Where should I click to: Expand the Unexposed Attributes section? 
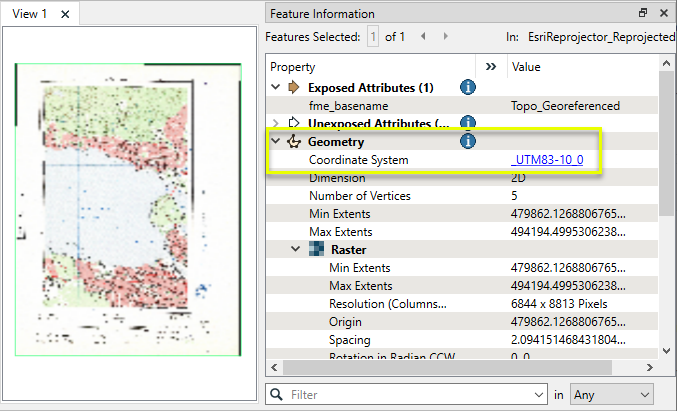pyautogui.click(x=277, y=123)
